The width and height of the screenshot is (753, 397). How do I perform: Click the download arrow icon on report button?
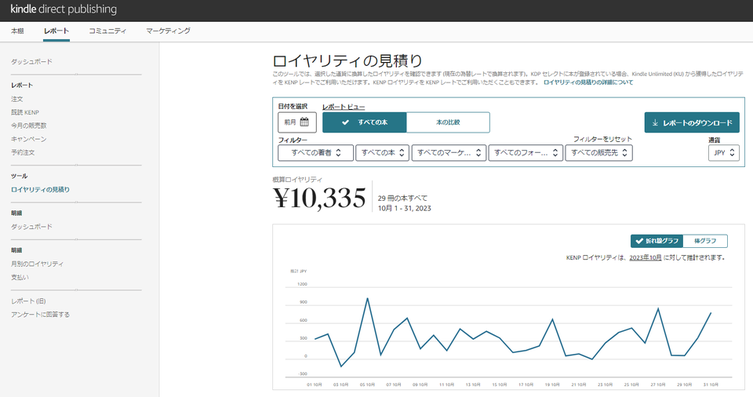[x=655, y=123]
